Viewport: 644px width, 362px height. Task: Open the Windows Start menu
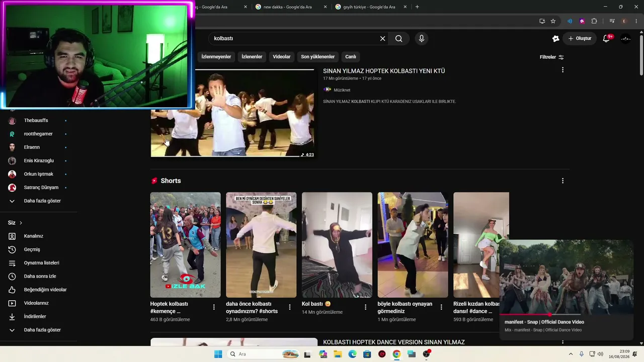point(218,354)
